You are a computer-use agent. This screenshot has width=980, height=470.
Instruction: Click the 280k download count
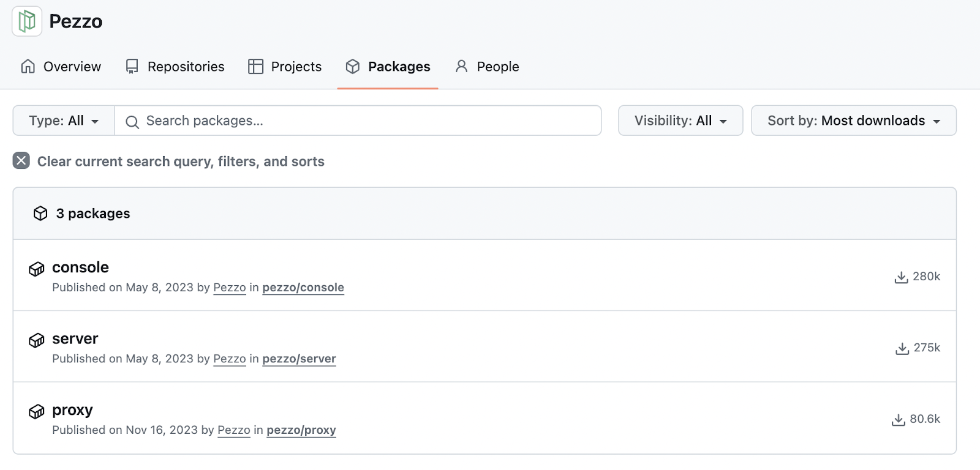point(926,277)
